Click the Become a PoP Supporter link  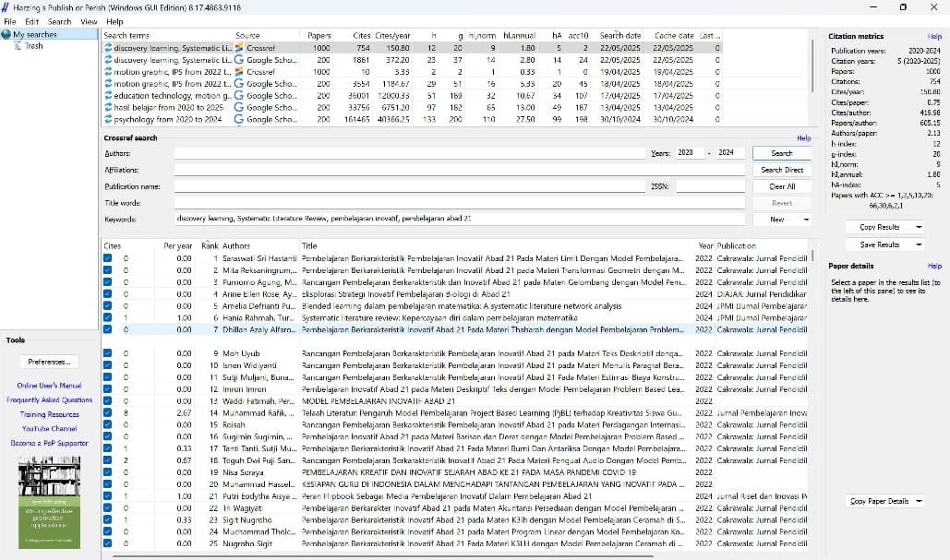49,443
